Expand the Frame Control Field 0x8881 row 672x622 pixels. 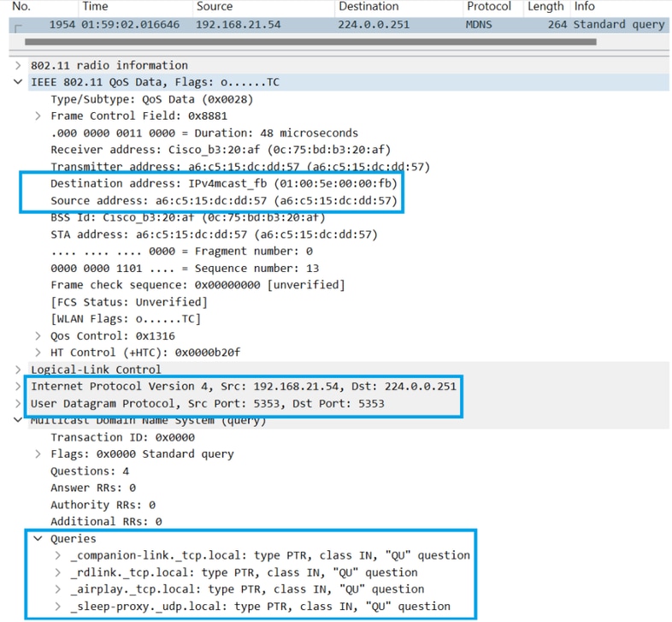point(38,116)
